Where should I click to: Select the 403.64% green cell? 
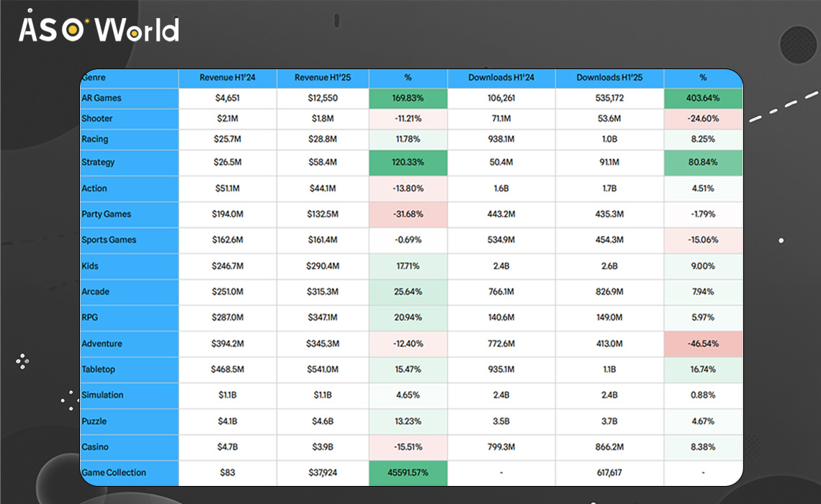tap(703, 99)
